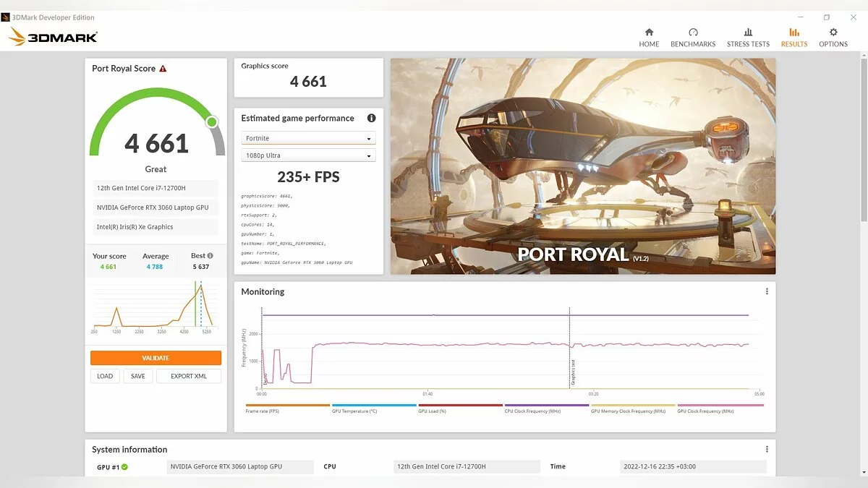Click the 3DMark app icon in title bar
Screen dimensions: 868x488
(6, 17)
